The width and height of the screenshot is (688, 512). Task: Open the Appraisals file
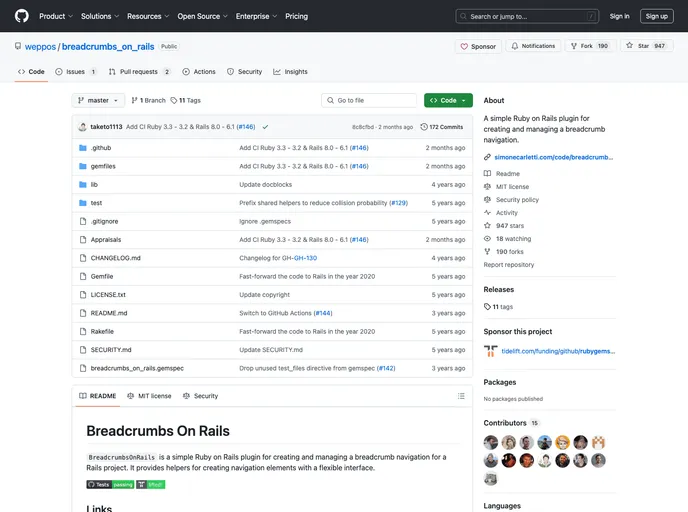106,240
